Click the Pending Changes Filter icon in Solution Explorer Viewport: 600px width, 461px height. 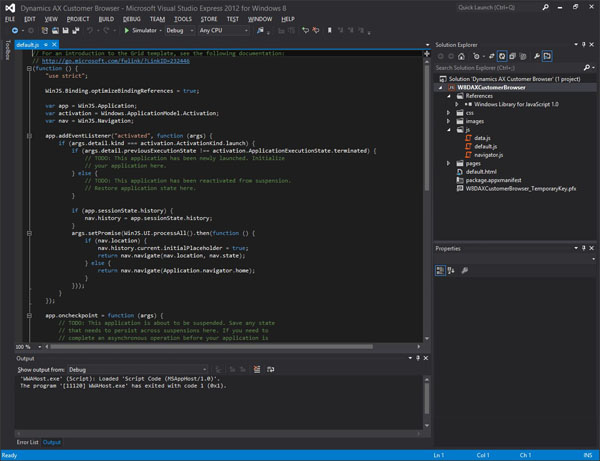point(476,56)
